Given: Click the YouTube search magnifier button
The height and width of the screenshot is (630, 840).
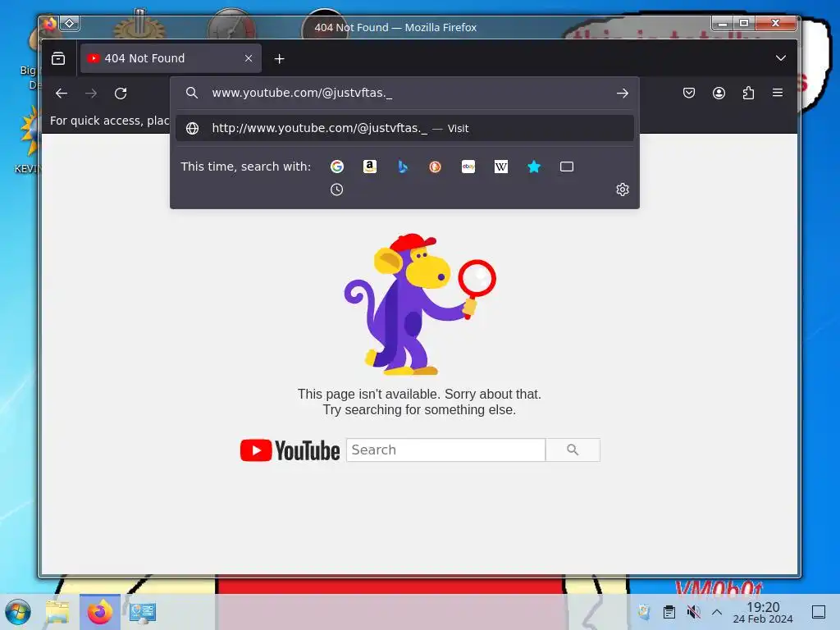Looking at the screenshot, I should (573, 450).
